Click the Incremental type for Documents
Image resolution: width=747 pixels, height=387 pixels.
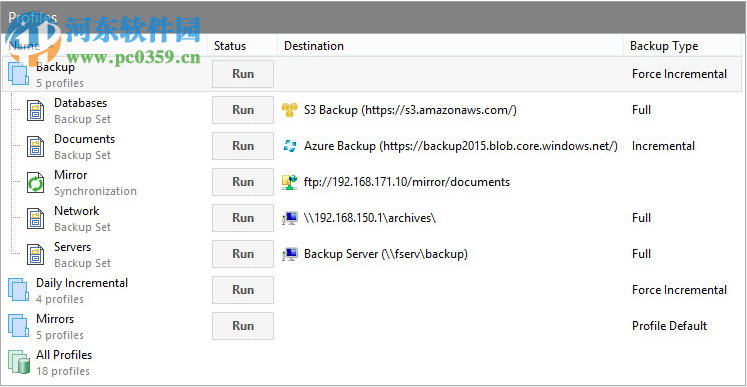(x=663, y=146)
